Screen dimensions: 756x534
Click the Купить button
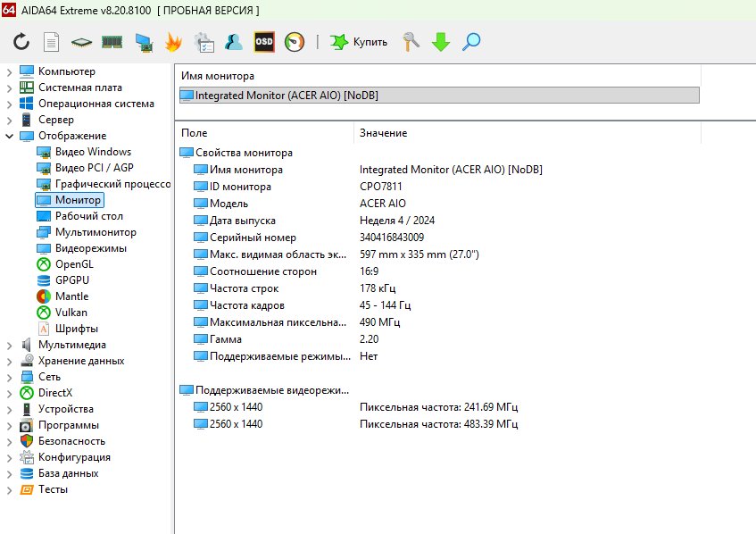tap(359, 42)
